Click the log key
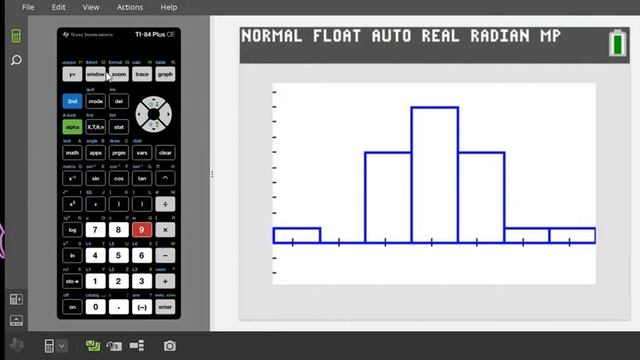Viewport: 640px width, 360px height. click(x=72, y=230)
